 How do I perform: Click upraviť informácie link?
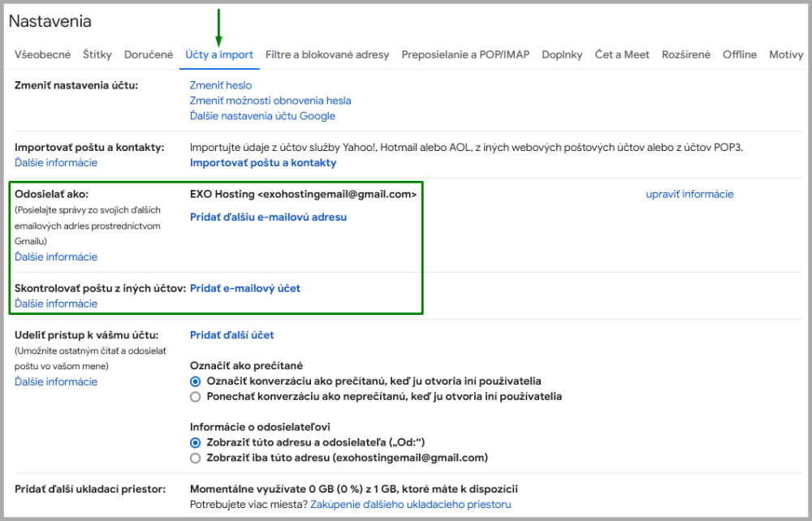coord(689,195)
